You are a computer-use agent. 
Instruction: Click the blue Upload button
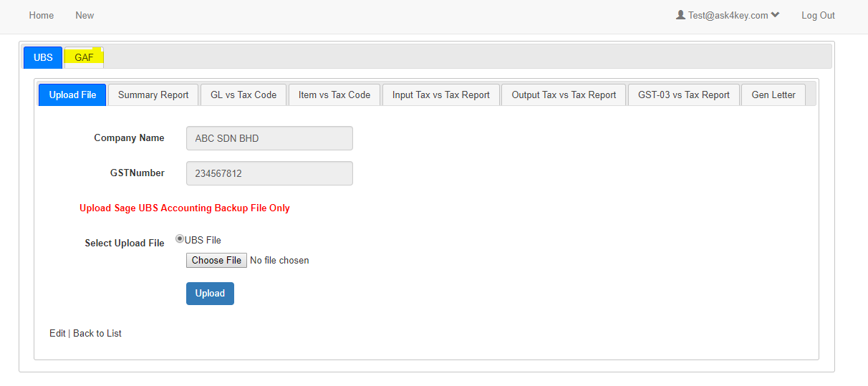[x=210, y=293]
